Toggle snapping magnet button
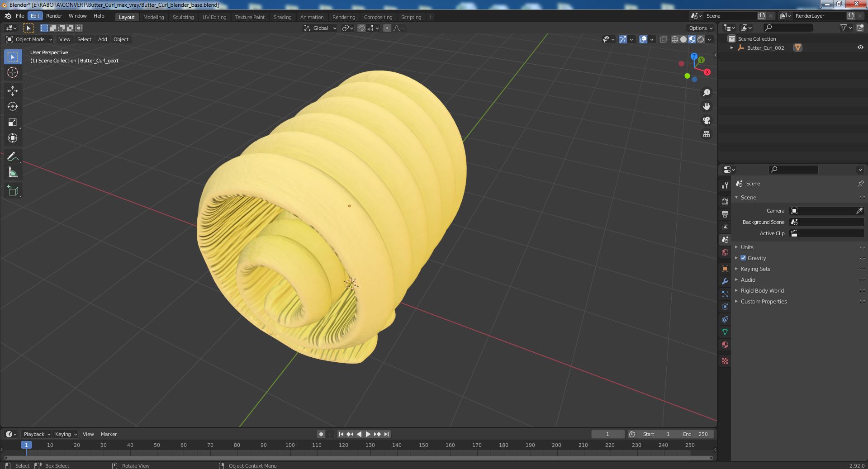The width and height of the screenshot is (868, 469). coord(361,28)
